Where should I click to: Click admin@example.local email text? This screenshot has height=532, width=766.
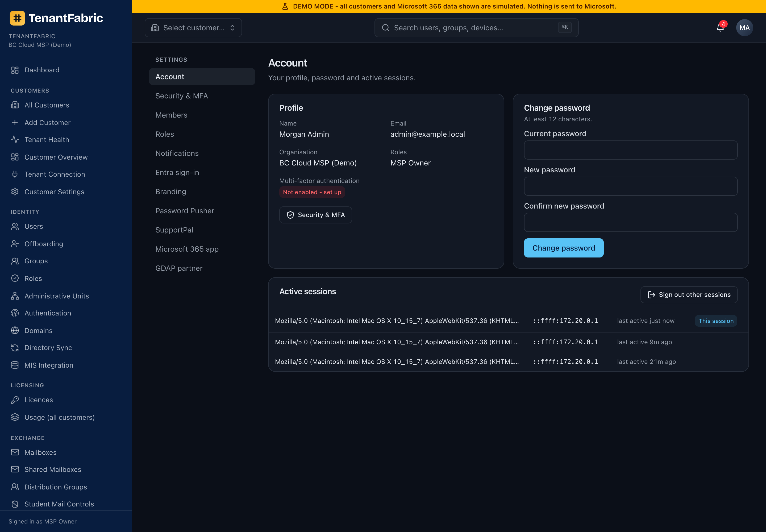[x=428, y=134]
